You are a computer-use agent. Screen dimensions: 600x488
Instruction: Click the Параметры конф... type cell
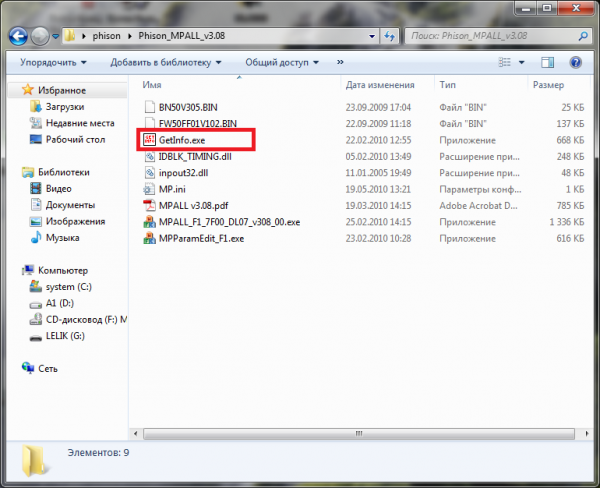click(480, 189)
